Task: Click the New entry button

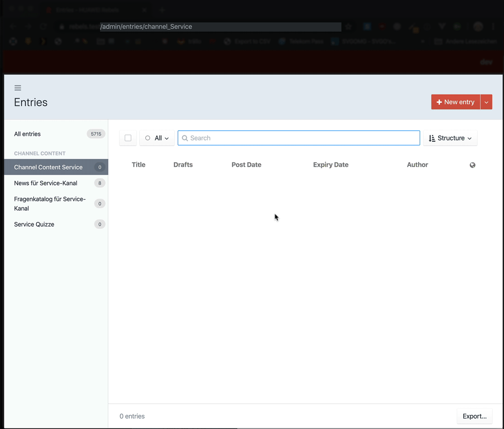Action: click(x=455, y=102)
